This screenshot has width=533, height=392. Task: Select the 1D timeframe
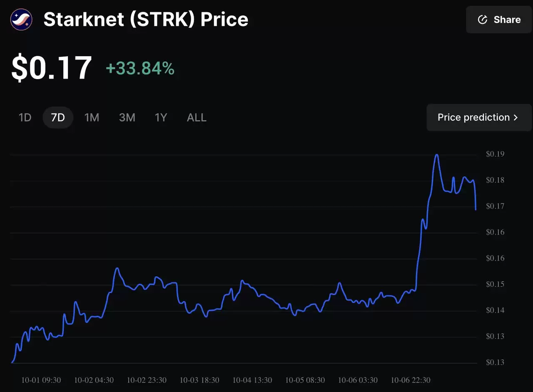click(x=25, y=117)
